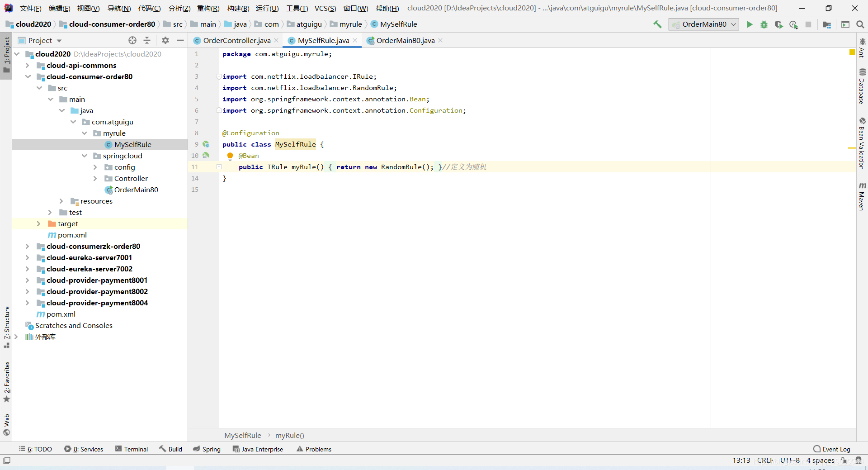The height and width of the screenshot is (470, 868).
Task: Open the Database tool window
Action: [x=862, y=86]
